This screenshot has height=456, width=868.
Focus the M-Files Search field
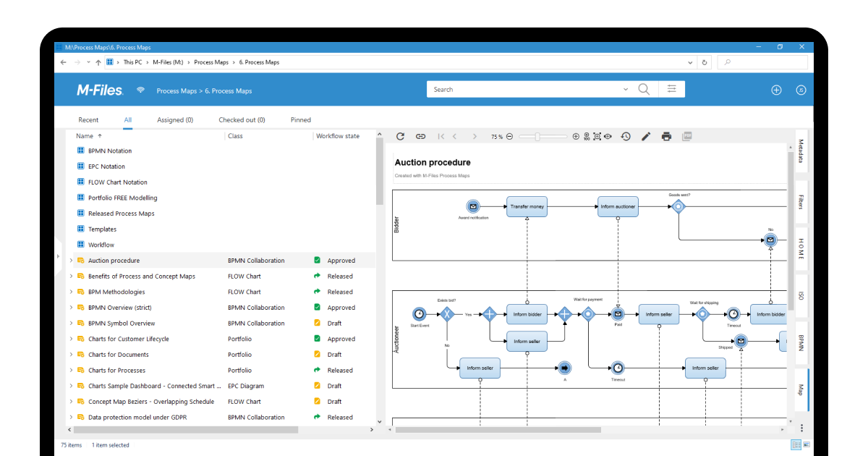[x=525, y=90]
